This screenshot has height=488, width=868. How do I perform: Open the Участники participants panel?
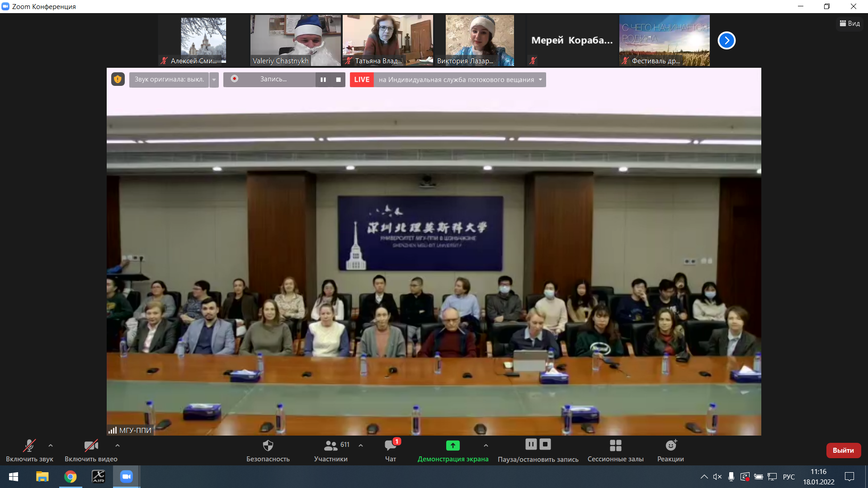pyautogui.click(x=331, y=450)
